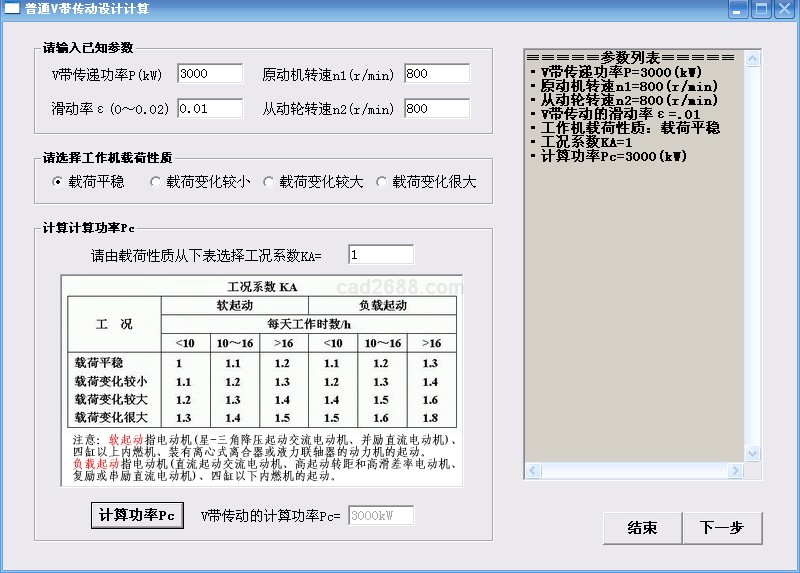The width and height of the screenshot is (800, 573).
Task: Close the V带传动设计计算 window
Action: 784,10
